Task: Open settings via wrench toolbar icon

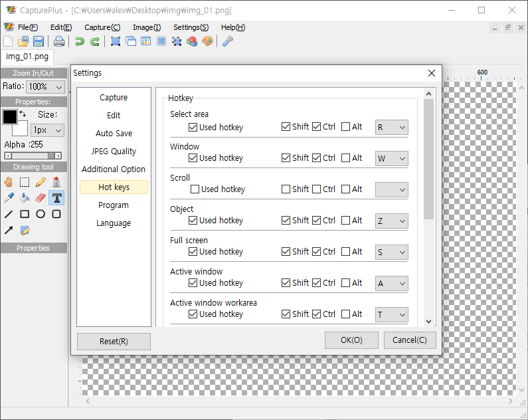Action: click(x=227, y=41)
